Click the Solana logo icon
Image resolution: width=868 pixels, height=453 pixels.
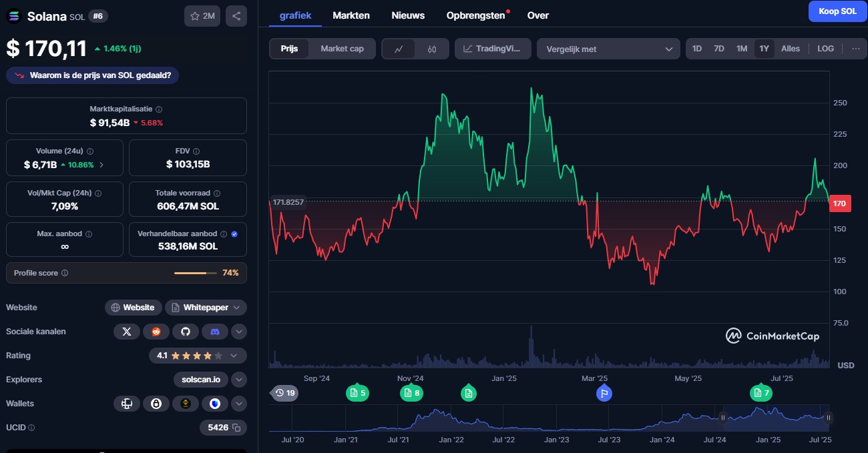13,16
